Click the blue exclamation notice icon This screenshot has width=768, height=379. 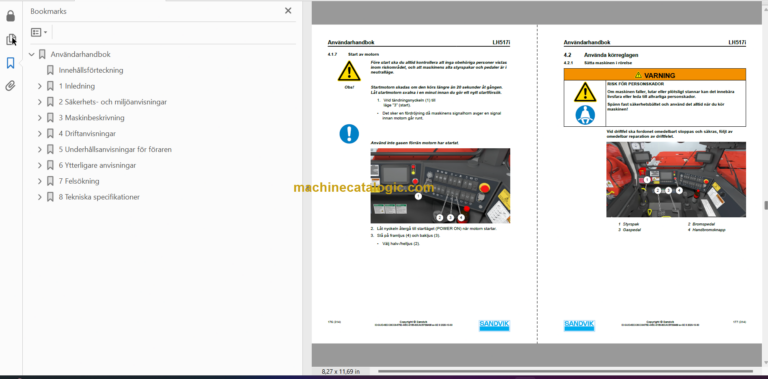pyautogui.click(x=349, y=134)
